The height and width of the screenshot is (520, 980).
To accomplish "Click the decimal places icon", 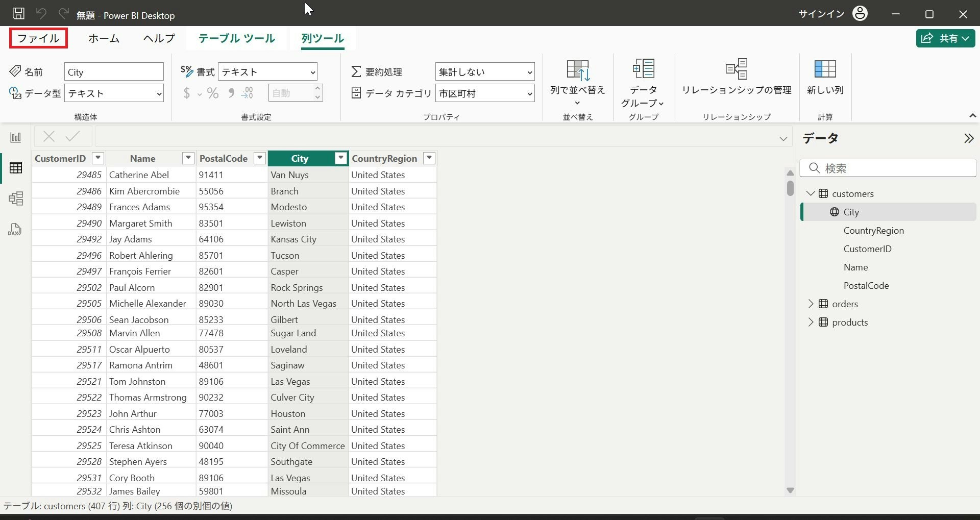I will pos(247,93).
